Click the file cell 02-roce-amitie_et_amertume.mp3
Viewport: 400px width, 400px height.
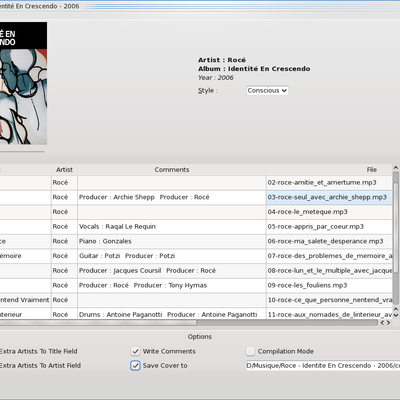(x=329, y=183)
